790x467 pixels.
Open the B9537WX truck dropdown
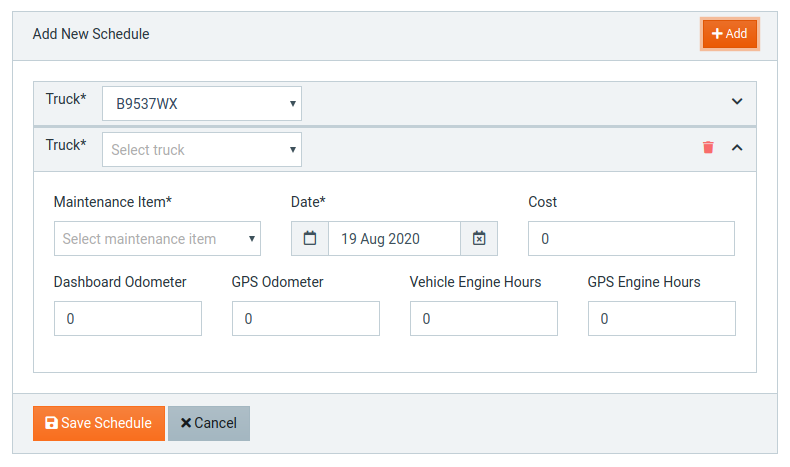[202, 103]
